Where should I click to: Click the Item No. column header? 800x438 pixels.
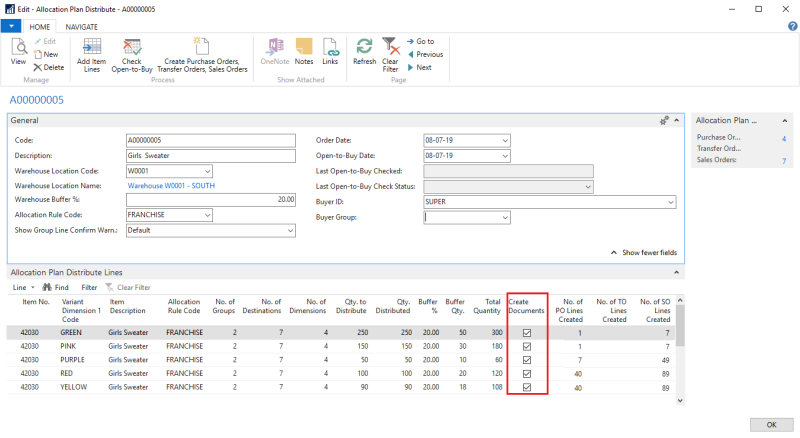[x=36, y=302]
